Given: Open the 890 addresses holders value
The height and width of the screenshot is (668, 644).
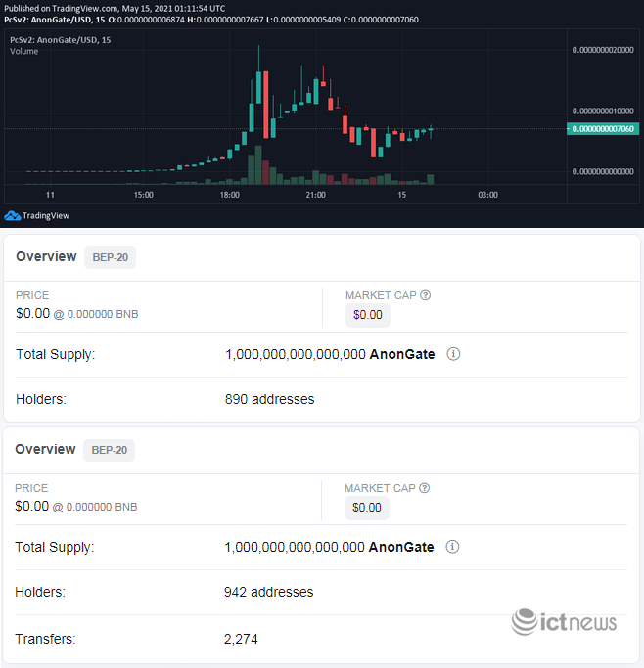Looking at the screenshot, I should point(269,399).
